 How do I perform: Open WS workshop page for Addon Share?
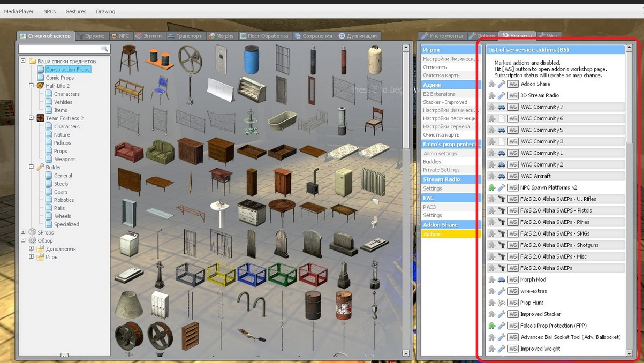coord(513,84)
